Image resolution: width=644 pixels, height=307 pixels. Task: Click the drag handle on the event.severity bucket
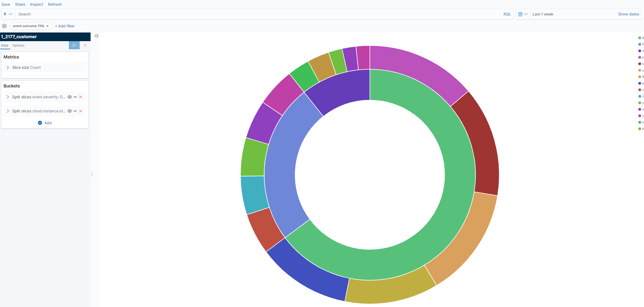tap(75, 97)
